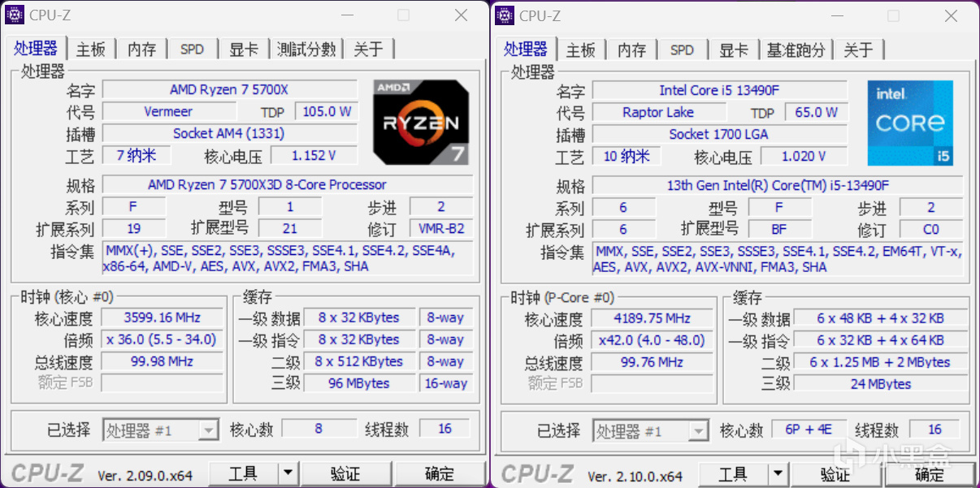
Task: Click the name field Intel Core i5 13490F
Action: pyautogui.click(x=720, y=90)
